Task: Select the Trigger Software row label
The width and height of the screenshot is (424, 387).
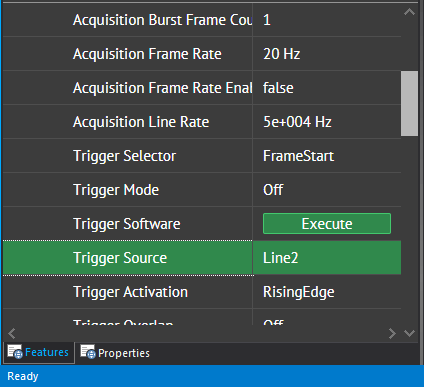Action: click(x=127, y=224)
